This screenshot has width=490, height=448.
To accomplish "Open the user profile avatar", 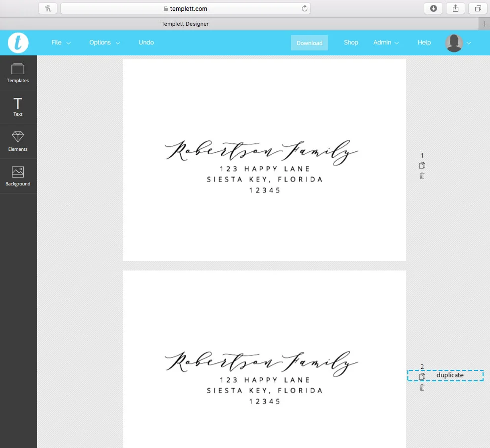I will click(x=454, y=43).
